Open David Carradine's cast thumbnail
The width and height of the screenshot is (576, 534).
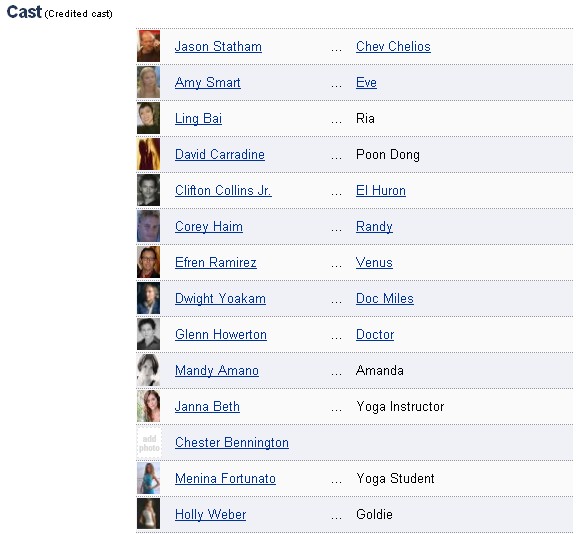(148, 154)
